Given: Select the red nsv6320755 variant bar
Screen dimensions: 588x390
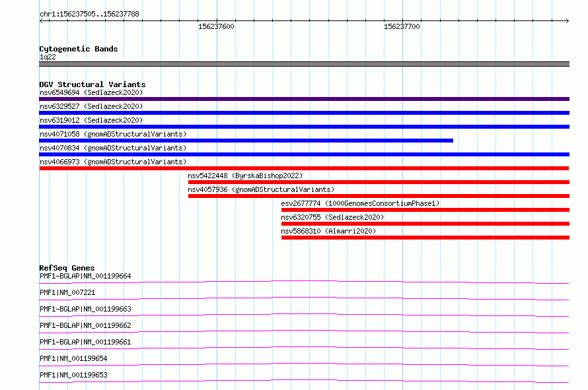Looking at the screenshot, I should (x=425, y=224).
